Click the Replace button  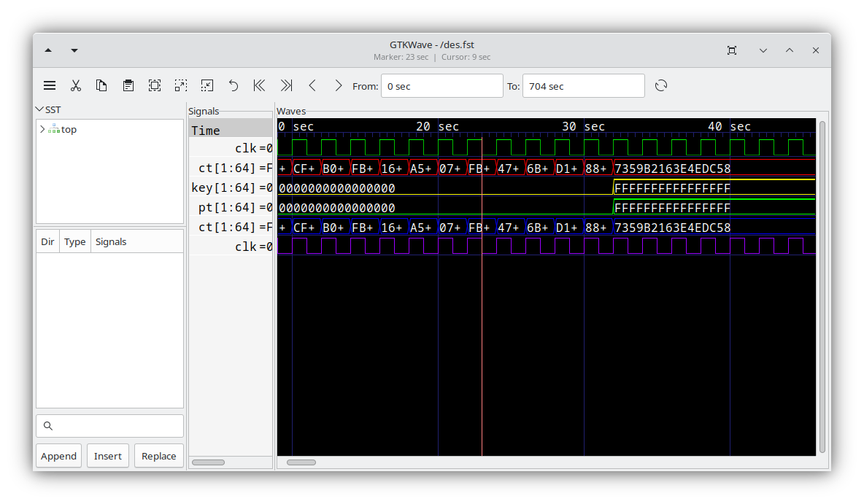158,455
